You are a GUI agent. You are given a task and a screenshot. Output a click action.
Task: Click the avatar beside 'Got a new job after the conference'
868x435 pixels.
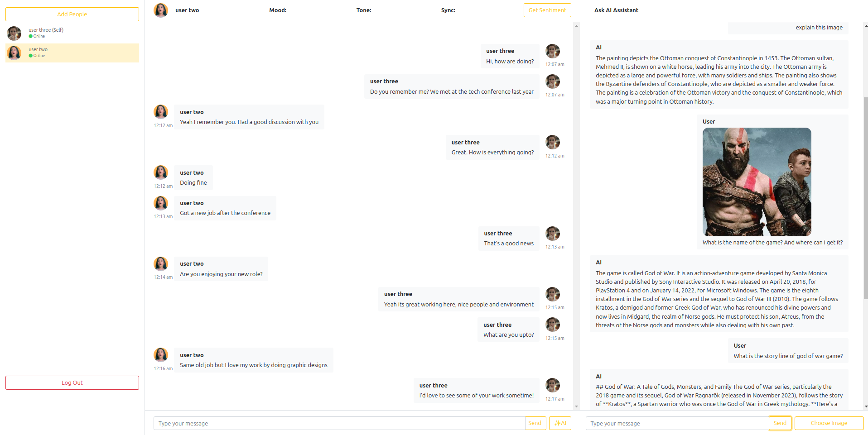coord(161,203)
